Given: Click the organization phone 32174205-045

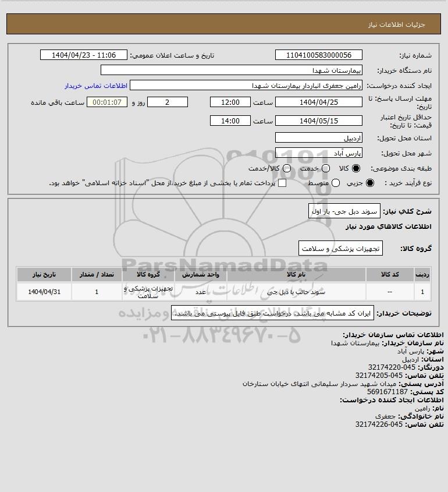Looking at the screenshot, I should pos(379,376).
